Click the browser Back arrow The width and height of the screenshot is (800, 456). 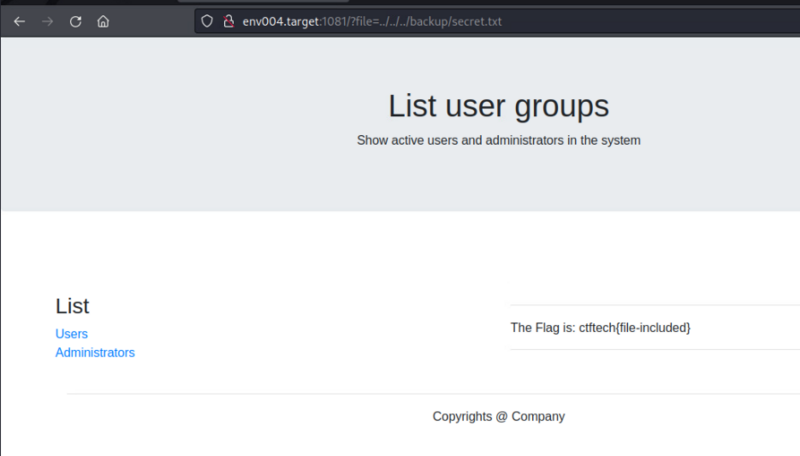click(19, 21)
